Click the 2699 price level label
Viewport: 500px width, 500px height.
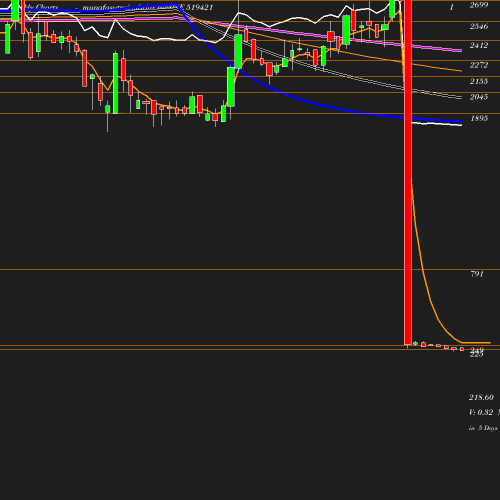479,5
